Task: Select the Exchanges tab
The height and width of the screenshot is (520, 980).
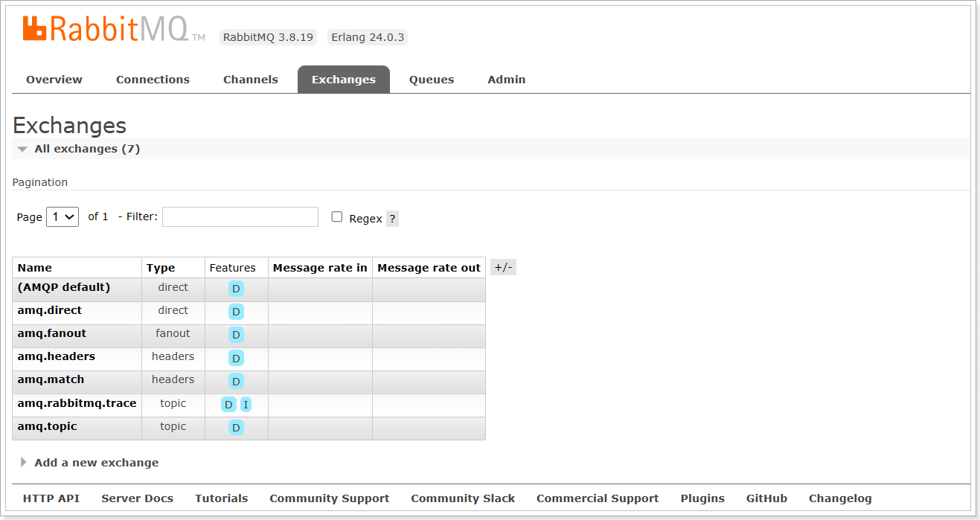Action: [x=344, y=80]
